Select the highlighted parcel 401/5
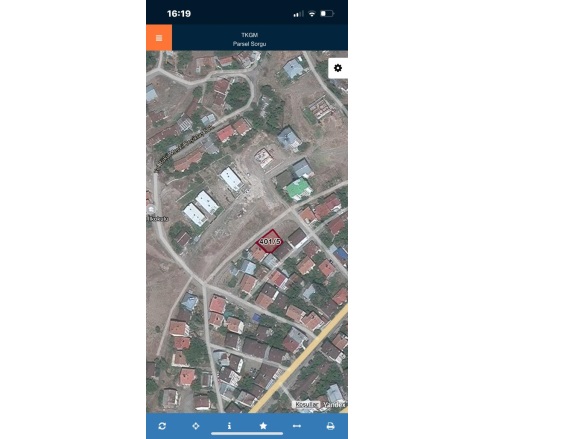The image size is (585, 439). pyautogui.click(x=270, y=241)
